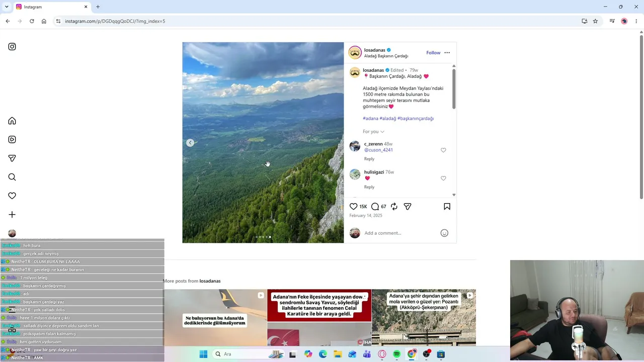The image size is (644, 362).
Task: Share the post with the paper plane icon
Action: point(408,207)
